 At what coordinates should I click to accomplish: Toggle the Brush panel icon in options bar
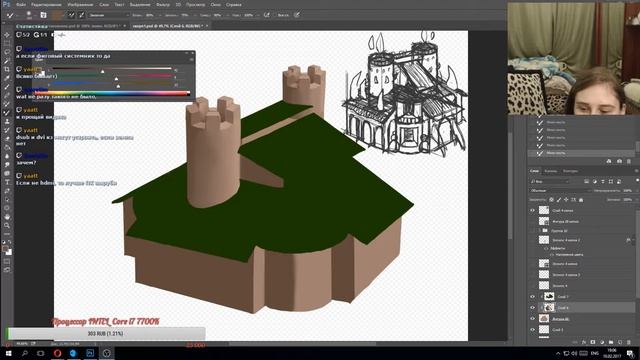pos(43,15)
